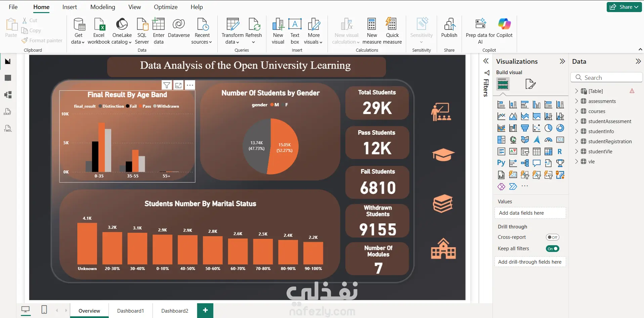Open Model view from left sidebar
The width and height of the screenshot is (644, 318).
[x=8, y=95]
